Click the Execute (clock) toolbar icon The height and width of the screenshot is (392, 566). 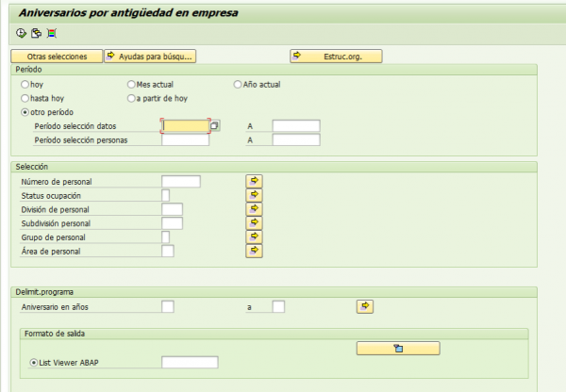coord(21,34)
